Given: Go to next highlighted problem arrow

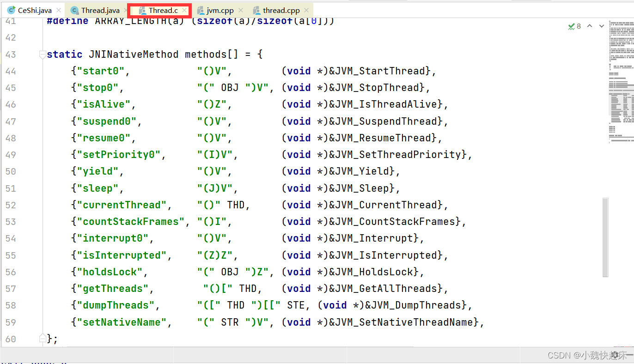Looking at the screenshot, I should tap(602, 26).
